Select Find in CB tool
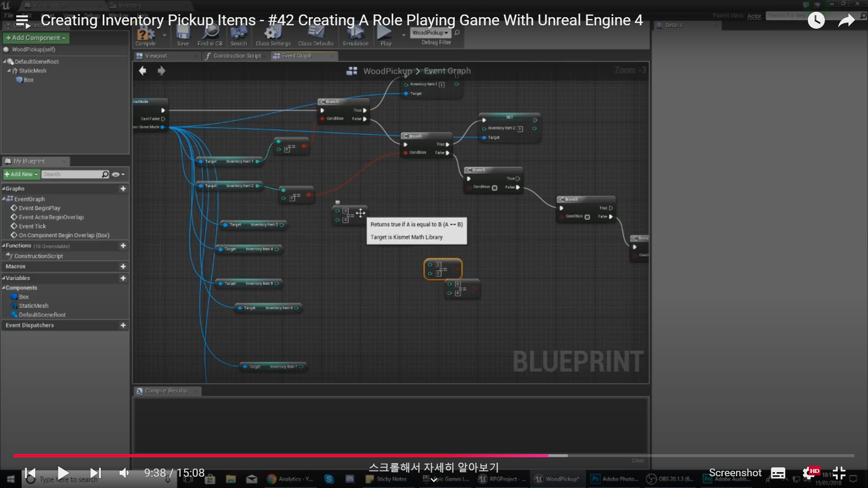This screenshot has height=488, width=868. pos(209,35)
